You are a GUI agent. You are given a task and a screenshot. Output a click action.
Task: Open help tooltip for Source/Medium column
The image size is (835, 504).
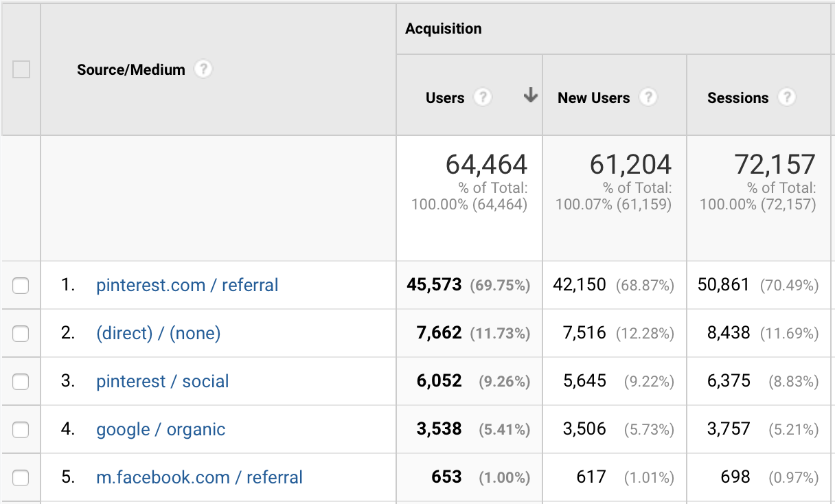(x=203, y=69)
